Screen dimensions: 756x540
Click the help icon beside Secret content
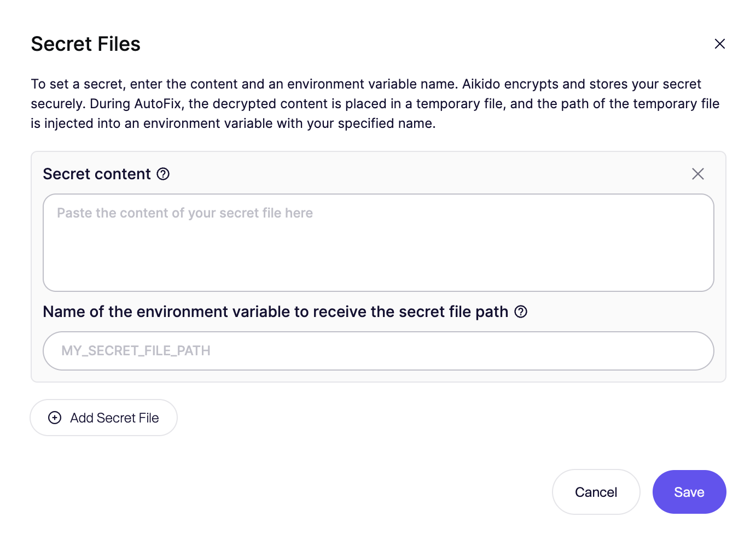(x=163, y=174)
